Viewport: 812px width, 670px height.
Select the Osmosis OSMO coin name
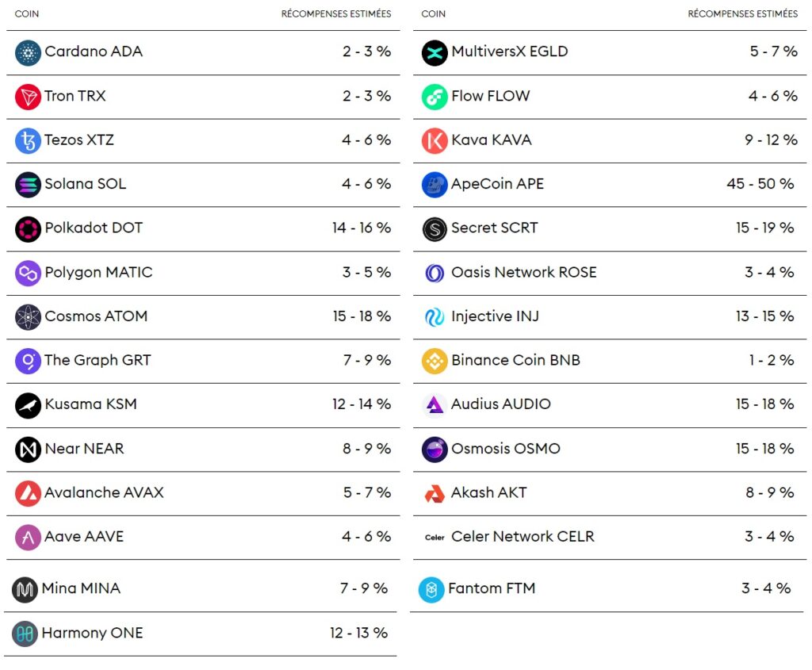pos(505,449)
